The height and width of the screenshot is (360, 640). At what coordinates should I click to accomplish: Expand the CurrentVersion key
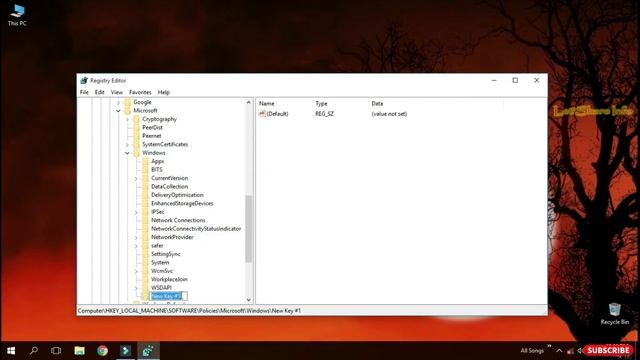click(136, 178)
